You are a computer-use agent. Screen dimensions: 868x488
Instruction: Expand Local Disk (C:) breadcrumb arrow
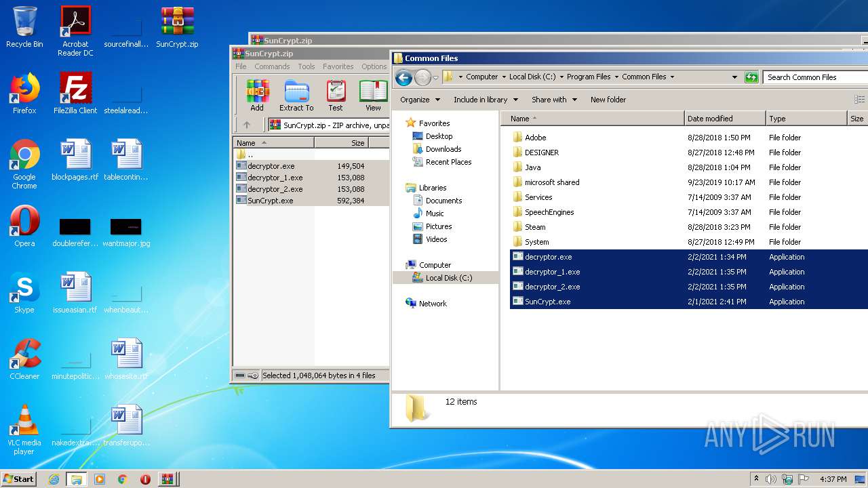pos(561,77)
